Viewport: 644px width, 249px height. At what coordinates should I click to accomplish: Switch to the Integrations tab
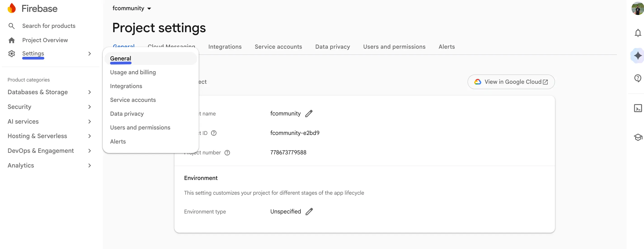click(x=225, y=47)
